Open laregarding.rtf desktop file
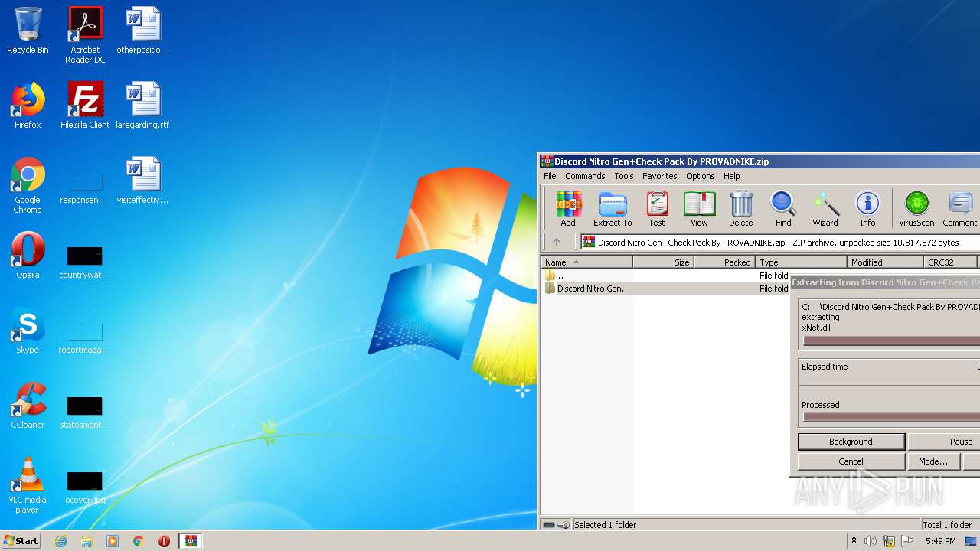The width and height of the screenshot is (980, 551). click(142, 106)
